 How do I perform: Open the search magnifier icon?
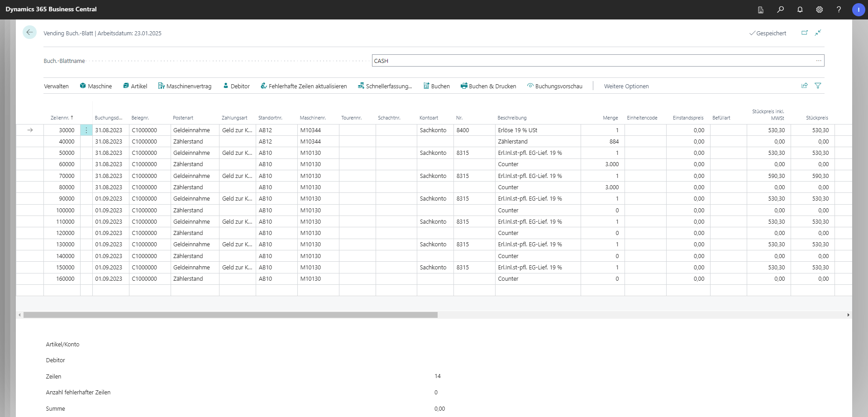(x=780, y=10)
